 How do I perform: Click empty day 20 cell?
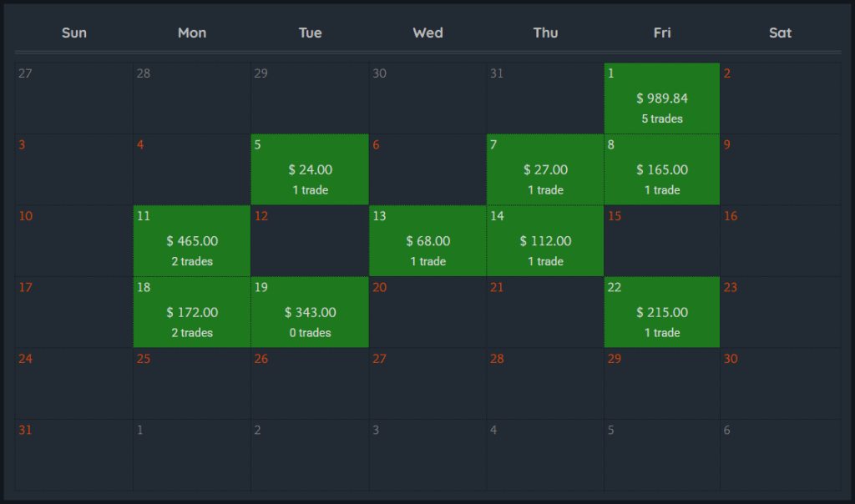427,313
